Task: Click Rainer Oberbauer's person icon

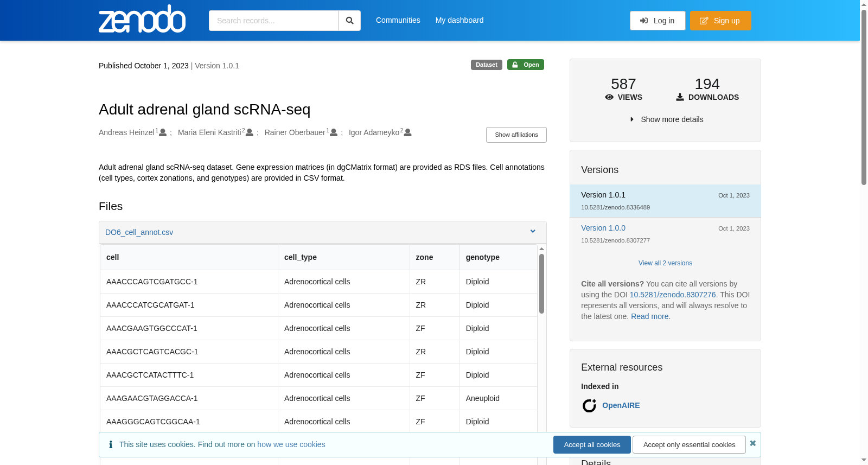Action: pyautogui.click(x=334, y=132)
